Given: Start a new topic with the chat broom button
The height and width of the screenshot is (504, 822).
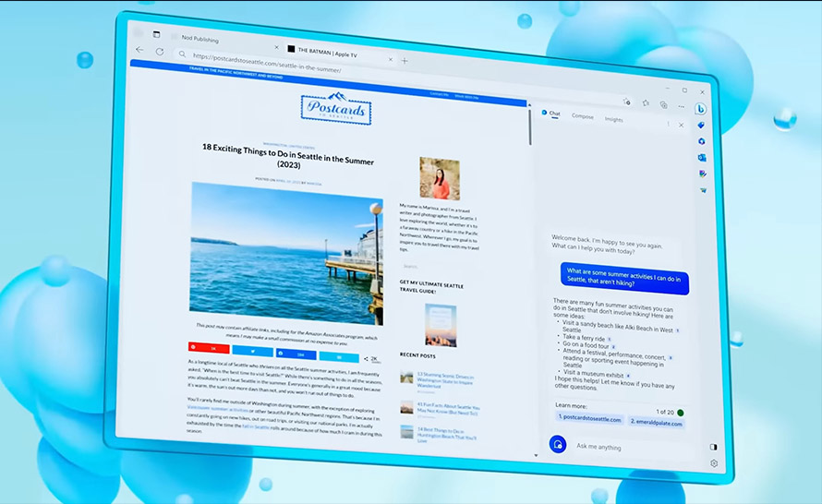Looking at the screenshot, I should [x=557, y=444].
